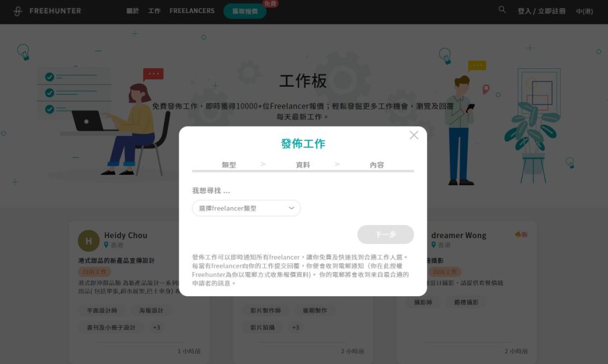The image size is (608, 364).
Task: Go to FREELANCERS in navigation
Action: (x=192, y=11)
